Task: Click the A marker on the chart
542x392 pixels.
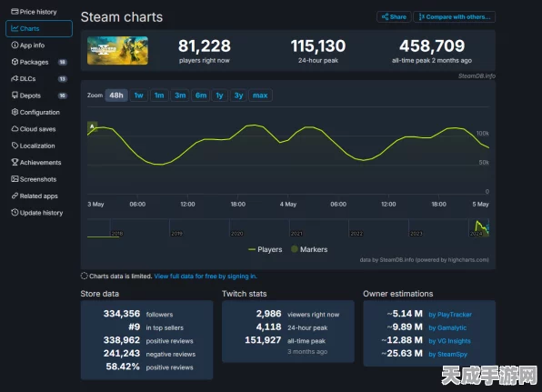Action: (x=92, y=126)
